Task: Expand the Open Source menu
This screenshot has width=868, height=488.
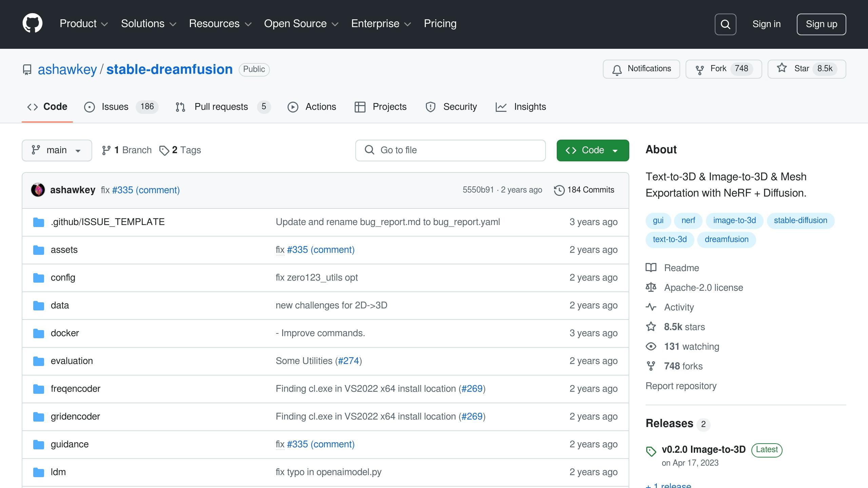Action: (301, 24)
